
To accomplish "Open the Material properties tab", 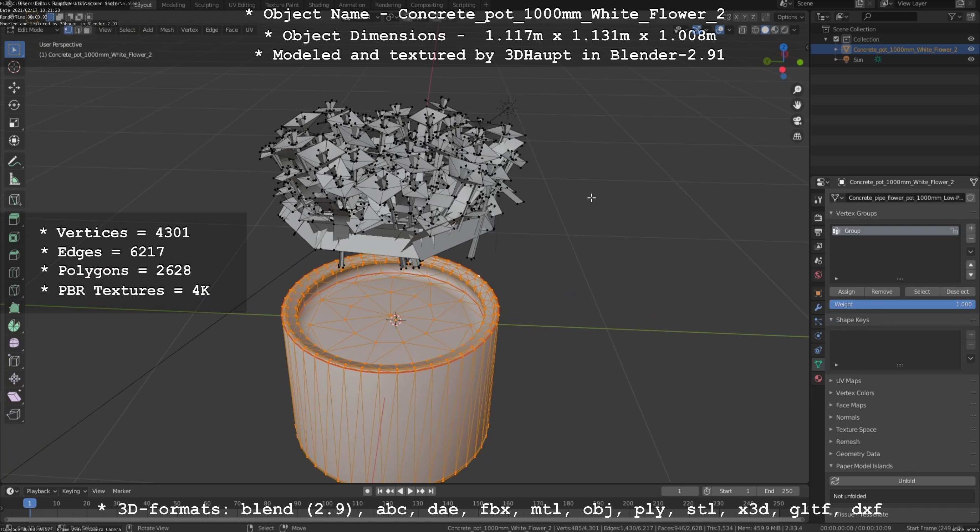I will click(818, 379).
